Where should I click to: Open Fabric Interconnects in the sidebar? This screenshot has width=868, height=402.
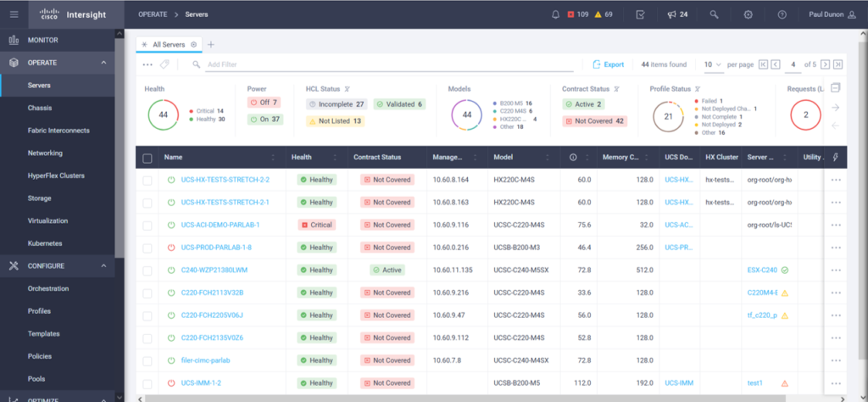coord(58,131)
